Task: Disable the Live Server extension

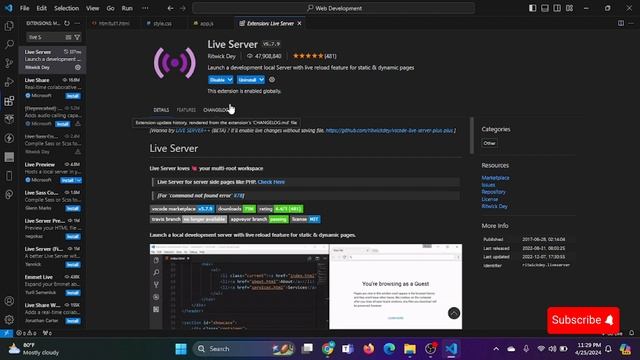Action: pyautogui.click(x=217, y=80)
